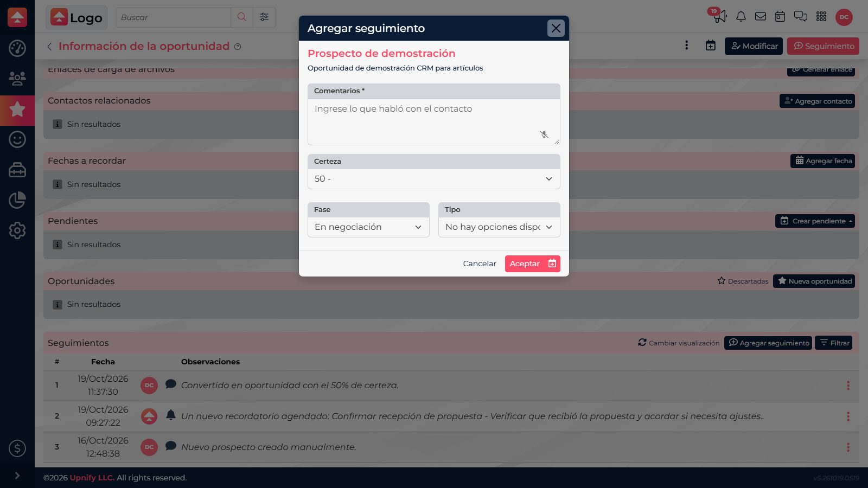
Task: Click the DC user avatar in top bar
Action: point(844,17)
